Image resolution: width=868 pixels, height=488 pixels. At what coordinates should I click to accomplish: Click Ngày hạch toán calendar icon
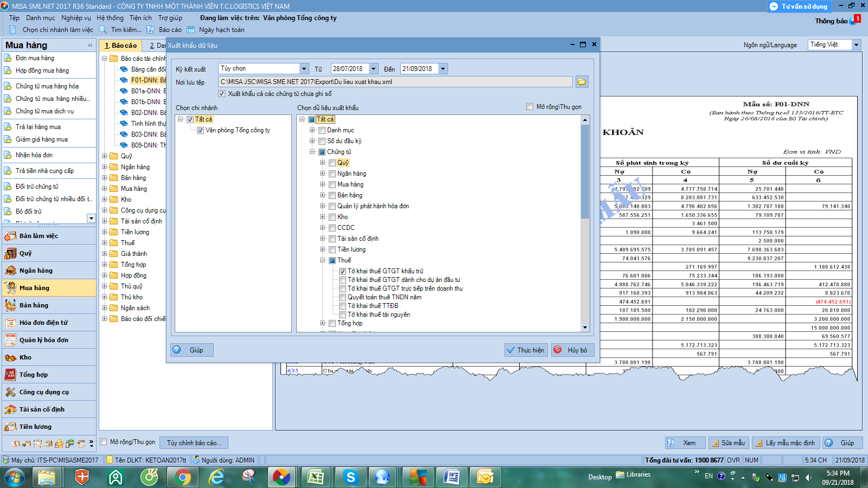(x=190, y=30)
